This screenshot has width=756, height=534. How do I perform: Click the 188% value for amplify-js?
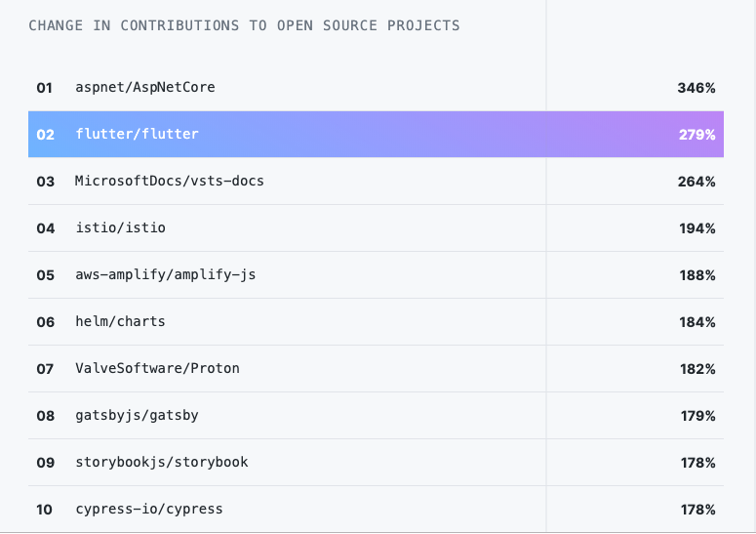pos(697,275)
